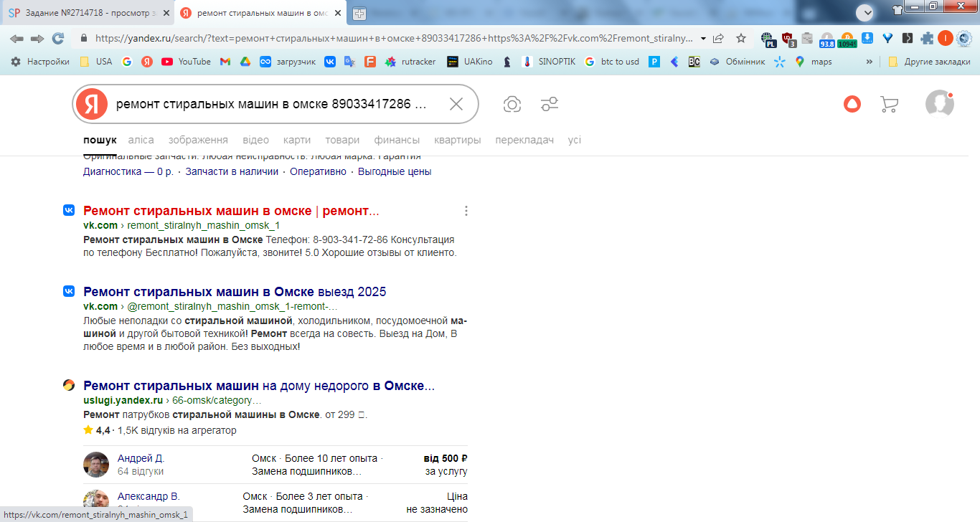The width and height of the screenshot is (980, 522).
Task: Open 'Ремонт стиральных машин в Омске выезд 2025' result
Action: 235,292
